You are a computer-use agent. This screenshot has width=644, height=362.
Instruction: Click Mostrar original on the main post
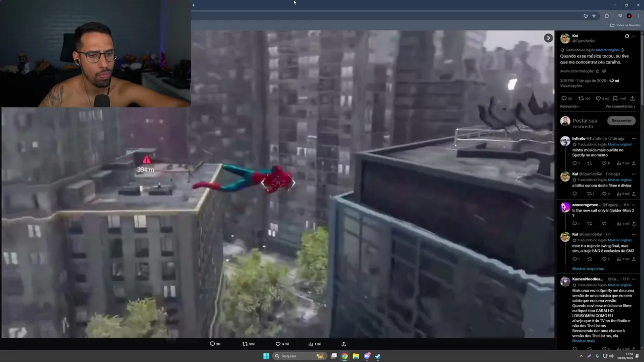pyautogui.click(x=607, y=50)
